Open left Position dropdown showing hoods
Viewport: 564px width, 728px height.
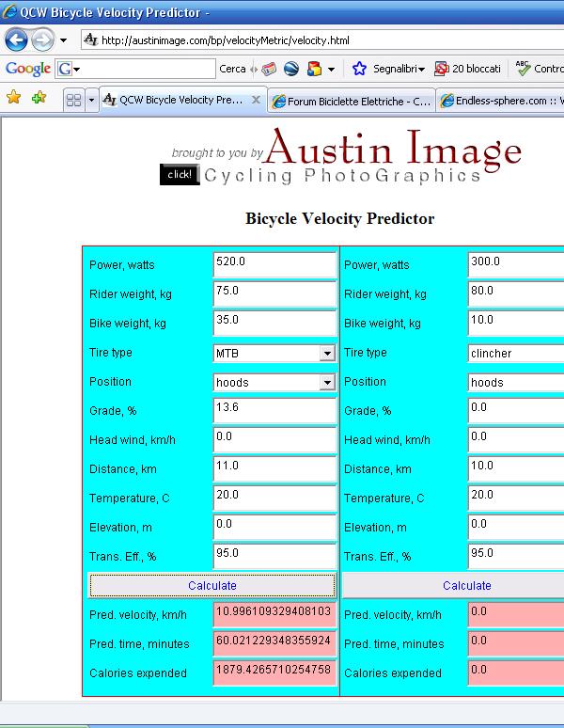pyautogui.click(x=274, y=383)
